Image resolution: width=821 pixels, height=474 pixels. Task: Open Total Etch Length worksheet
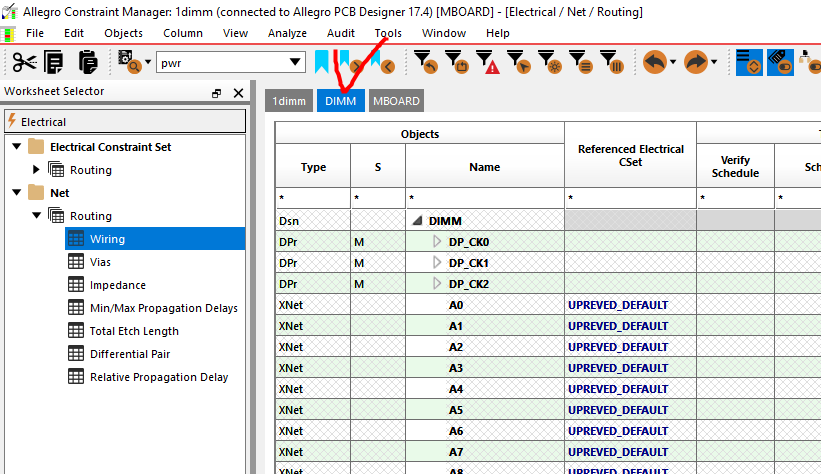coord(134,331)
